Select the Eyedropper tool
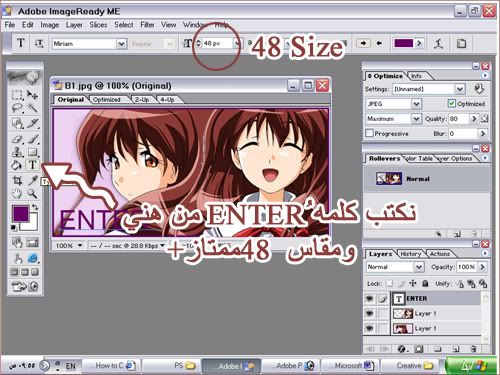 click(32, 180)
